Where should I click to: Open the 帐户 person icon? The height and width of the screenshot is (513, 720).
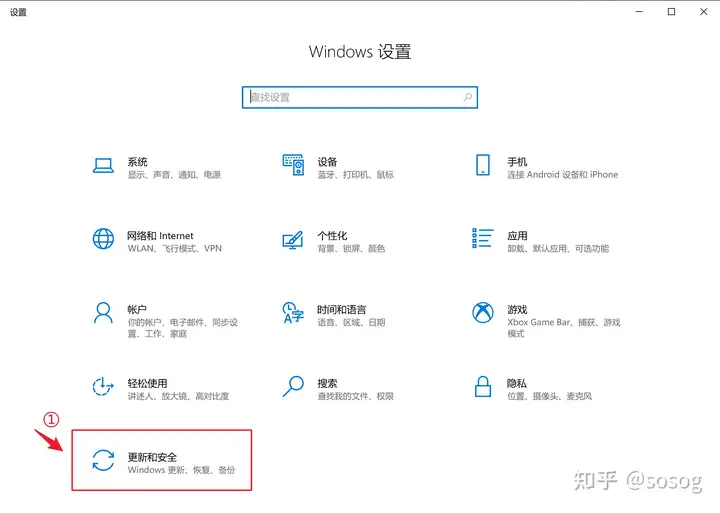coord(103,313)
